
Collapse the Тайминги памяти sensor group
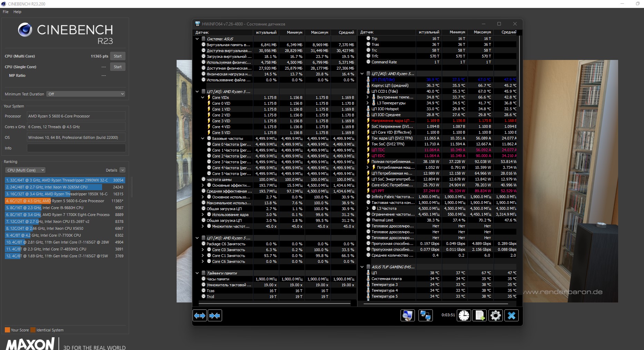(x=197, y=273)
